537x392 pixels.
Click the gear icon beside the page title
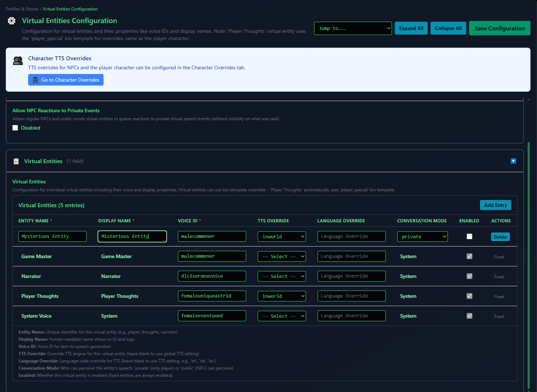click(x=12, y=21)
